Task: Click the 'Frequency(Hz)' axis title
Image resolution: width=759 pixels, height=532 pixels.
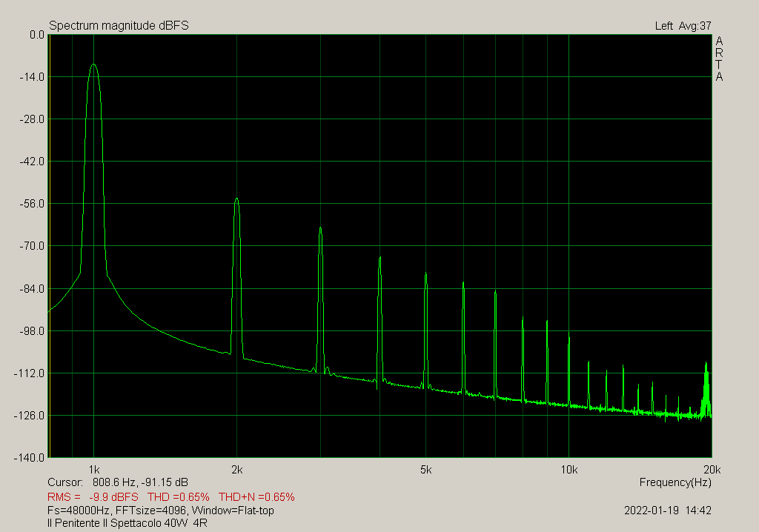Action: (675, 482)
